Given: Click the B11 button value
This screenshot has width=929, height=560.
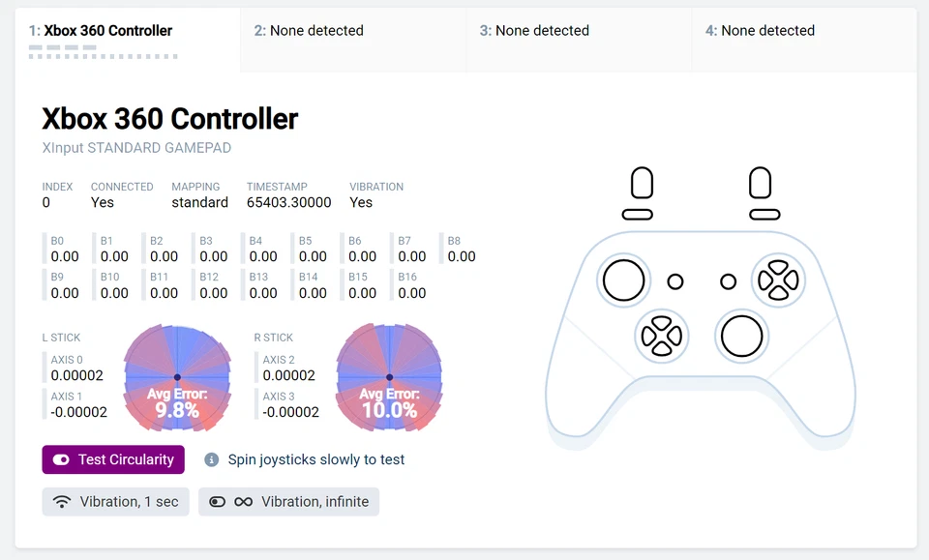Looking at the screenshot, I should click(x=165, y=293).
